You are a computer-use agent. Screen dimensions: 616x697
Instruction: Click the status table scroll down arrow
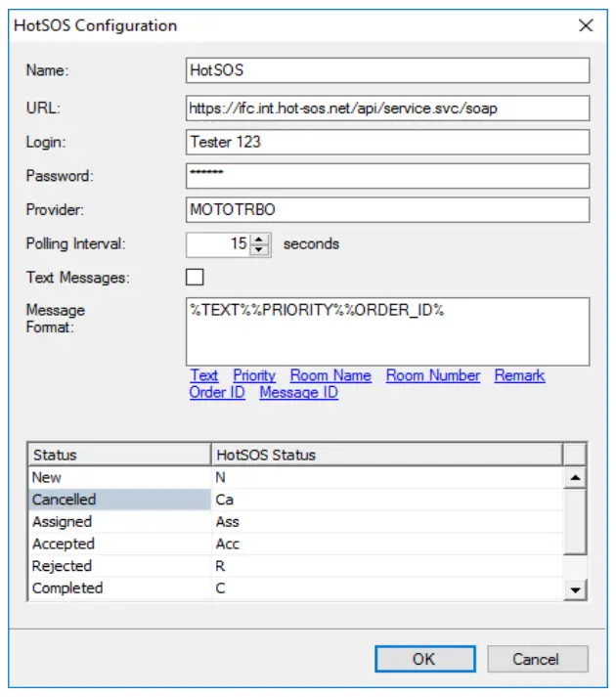[575, 589]
